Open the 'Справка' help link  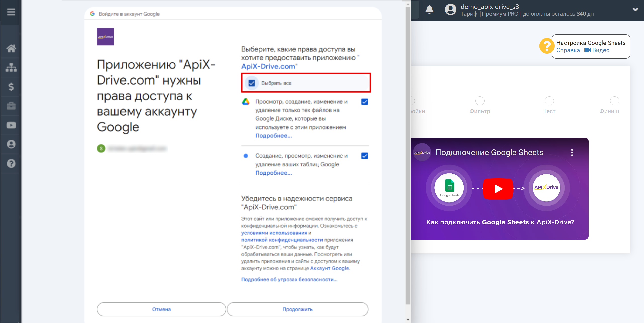568,50
